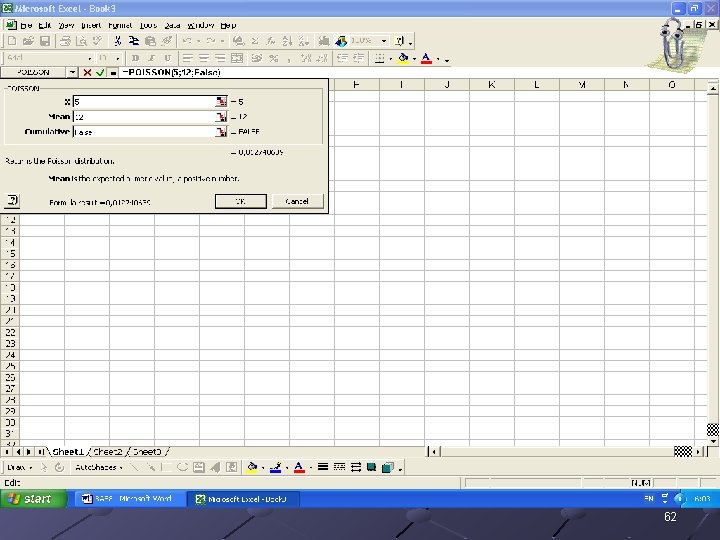Click the help button in POISSON dialog

12,200
